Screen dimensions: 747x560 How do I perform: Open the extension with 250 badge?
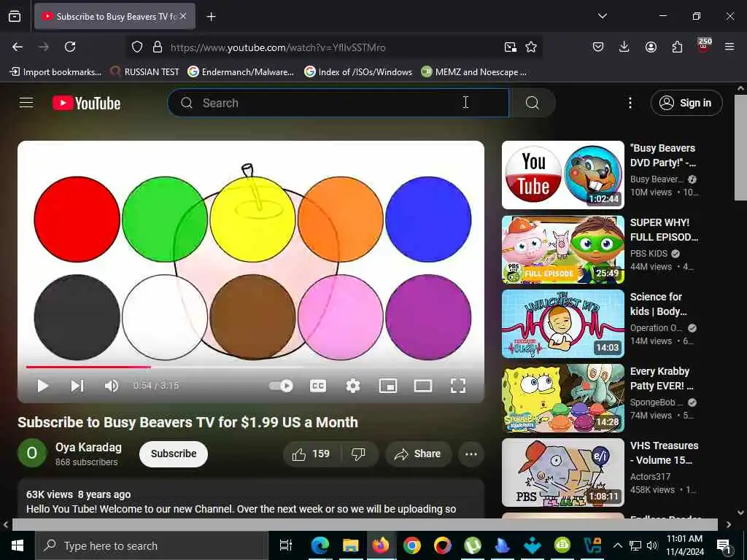pos(704,46)
